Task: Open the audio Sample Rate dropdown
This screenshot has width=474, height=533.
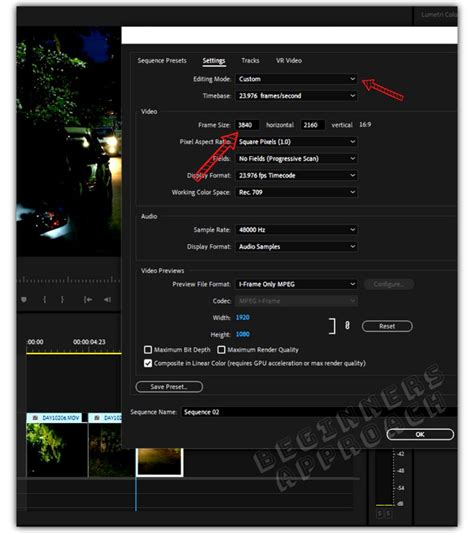Action: coord(296,230)
